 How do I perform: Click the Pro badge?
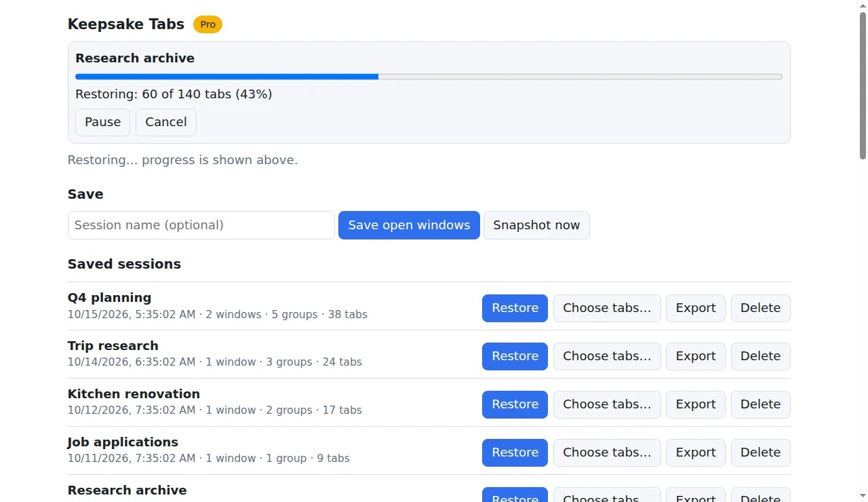[208, 24]
